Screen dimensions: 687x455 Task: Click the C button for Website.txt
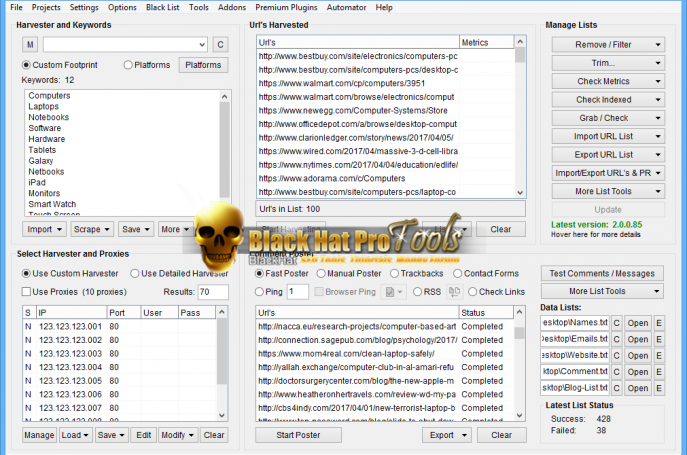click(616, 355)
